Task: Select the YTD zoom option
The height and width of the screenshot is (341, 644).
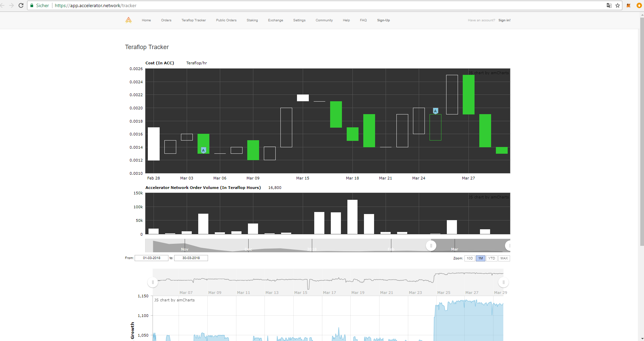Action: click(491, 258)
